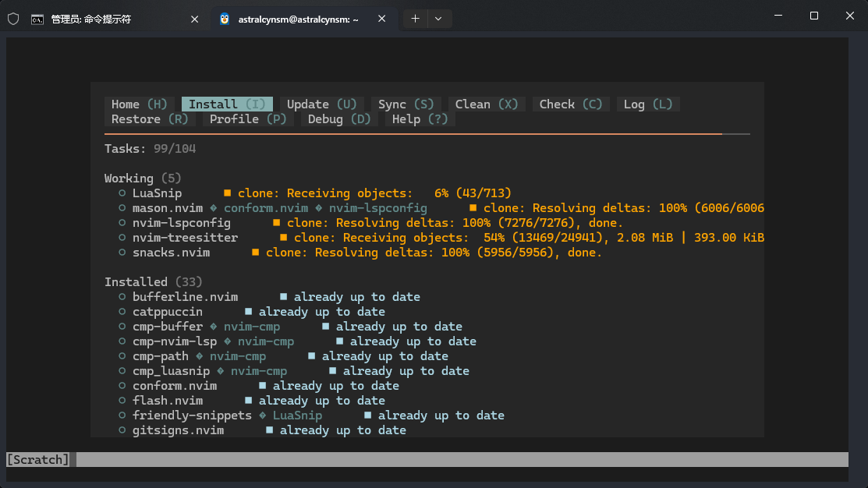The height and width of the screenshot is (488, 868).
Task: Click the orange install progress bar
Action: point(413,134)
